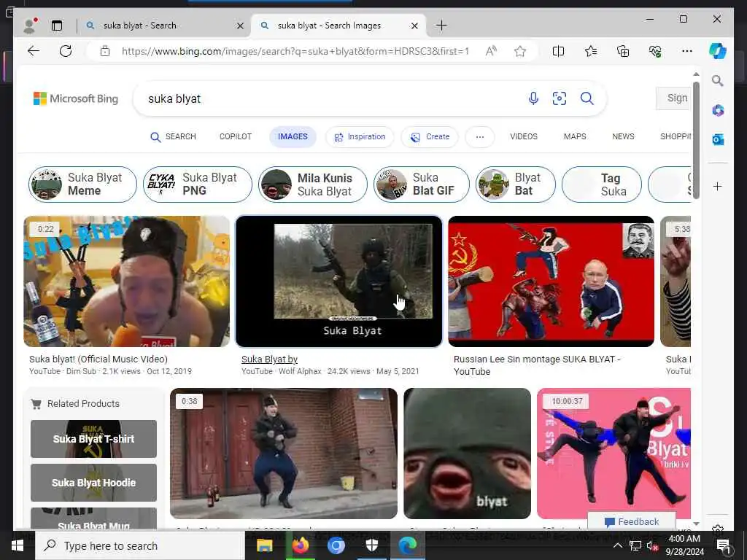This screenshot has height=560, width=747.
Task: Open Copilot sidebar icon
Action: click(x=718, y=51)
